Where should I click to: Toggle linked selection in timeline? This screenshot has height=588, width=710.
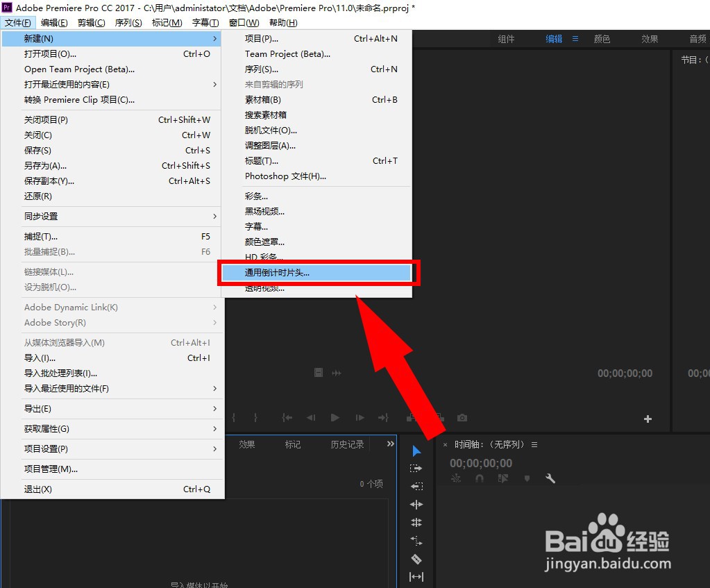(503, 478)
